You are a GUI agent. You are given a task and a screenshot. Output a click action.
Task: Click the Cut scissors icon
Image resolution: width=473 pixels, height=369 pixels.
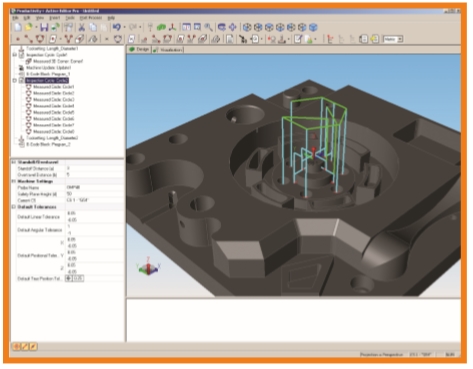point(82,27)
